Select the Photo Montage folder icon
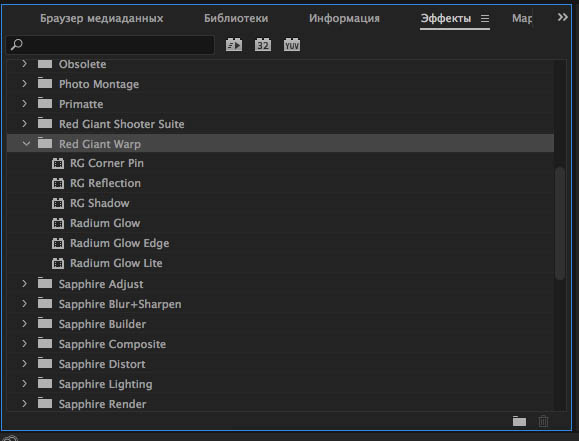 [45, 83]
